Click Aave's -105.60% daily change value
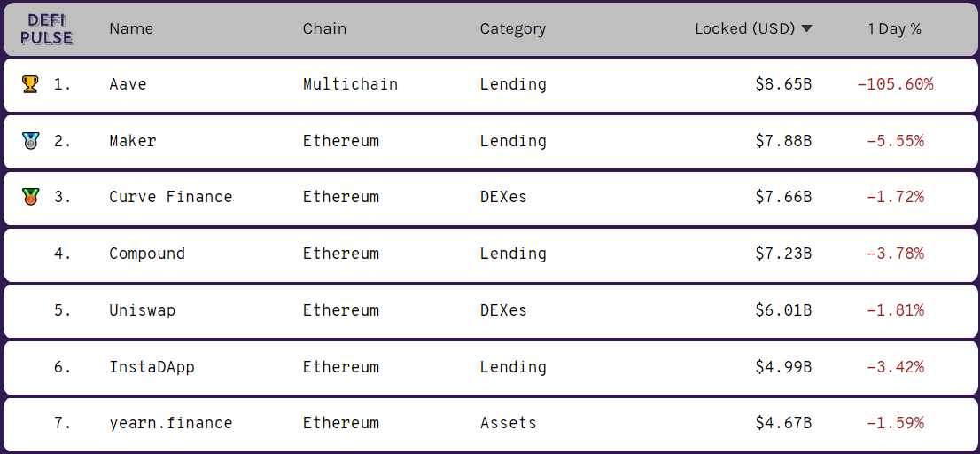This screenshot has height=454, width=980. pyautogui.click(x=895, y=84)
